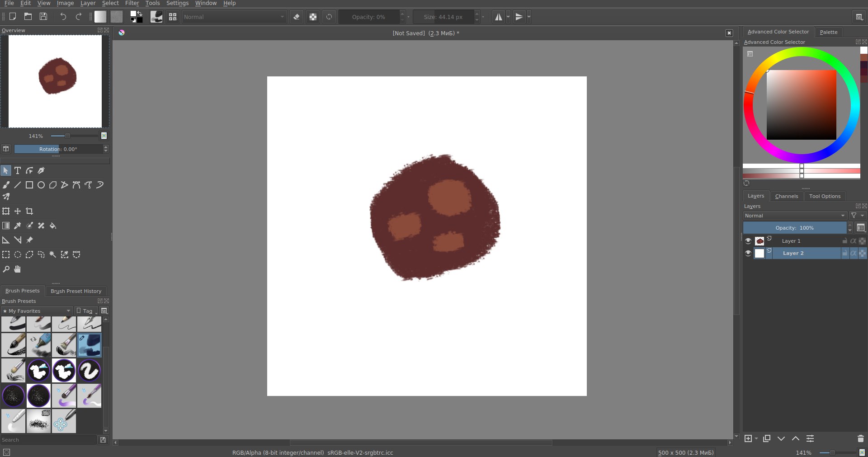Select the Gradient tool
This screenshot has height=457, width=868.
coord(6,226)
